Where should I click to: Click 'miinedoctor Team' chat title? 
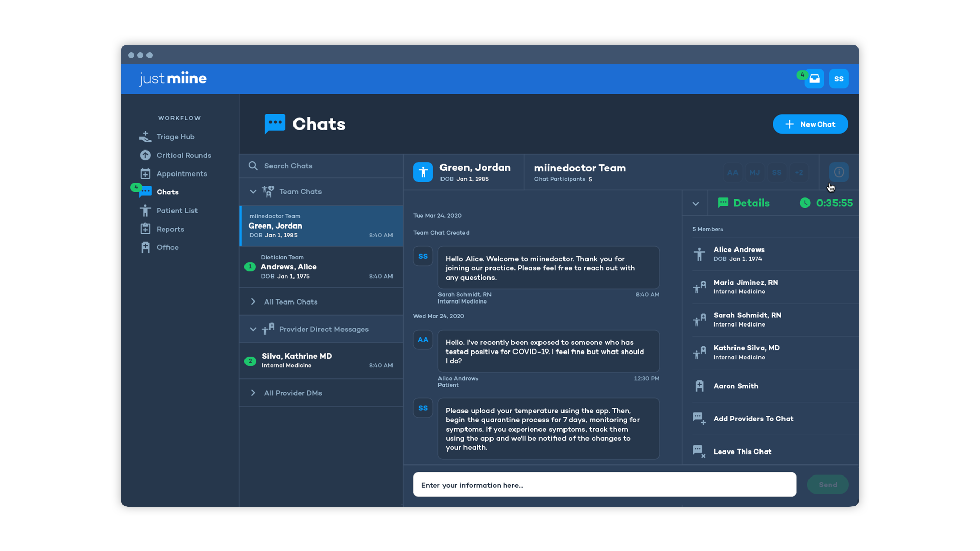click(x=580, y=168)
